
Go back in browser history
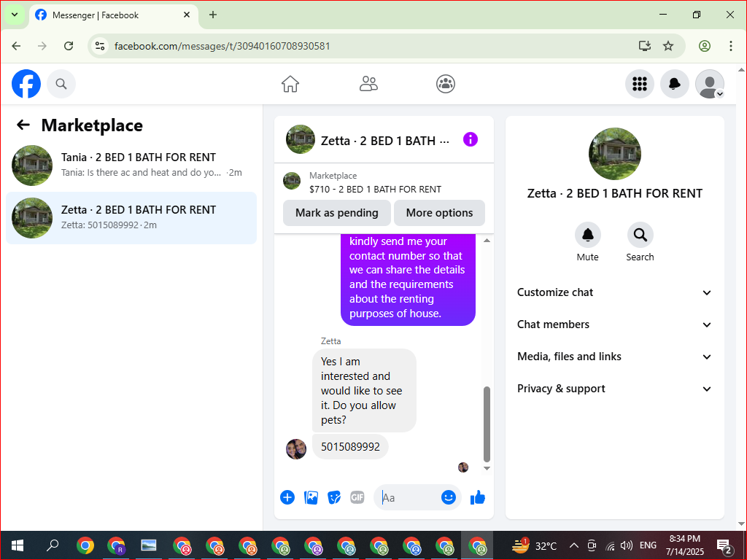(16, 46)
